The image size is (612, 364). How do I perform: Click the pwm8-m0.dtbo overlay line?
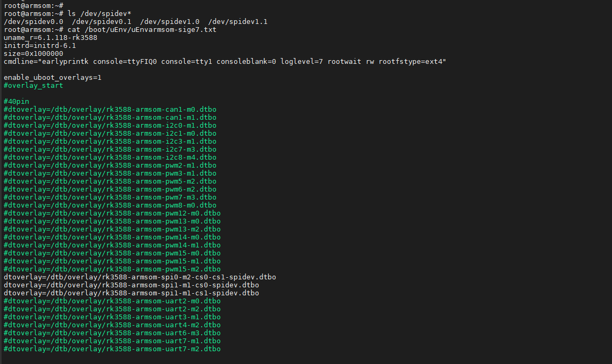(110, 205)
